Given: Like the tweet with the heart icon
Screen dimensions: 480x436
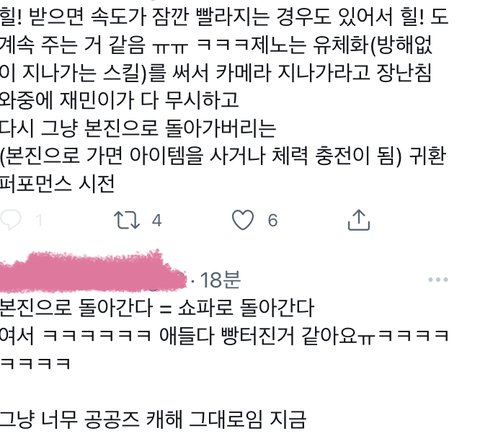Looking at the screenshot, I should (x=243, y=220).
